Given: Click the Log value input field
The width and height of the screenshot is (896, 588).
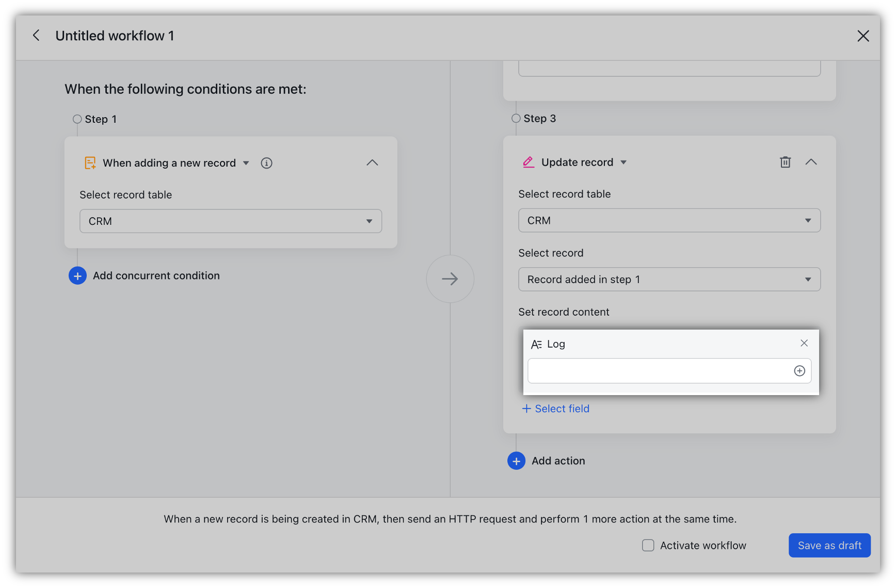Looking at the screenshot, I should [x=669, y=371].
